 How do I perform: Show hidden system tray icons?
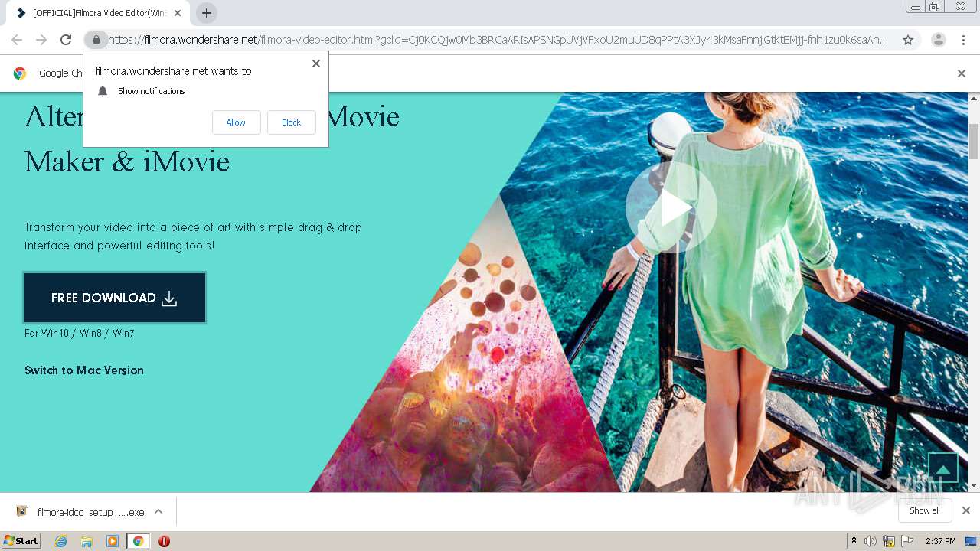[854, 541]
